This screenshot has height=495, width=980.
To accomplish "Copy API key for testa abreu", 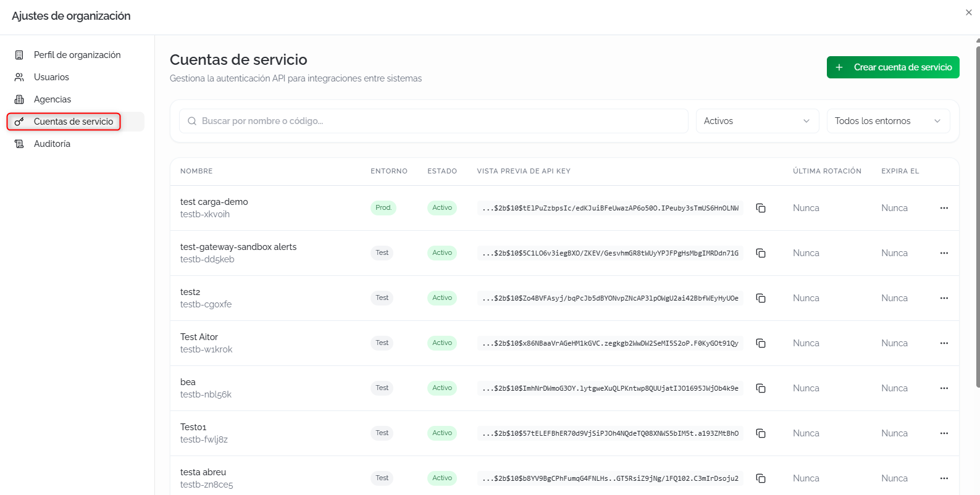I will point(761,478).
